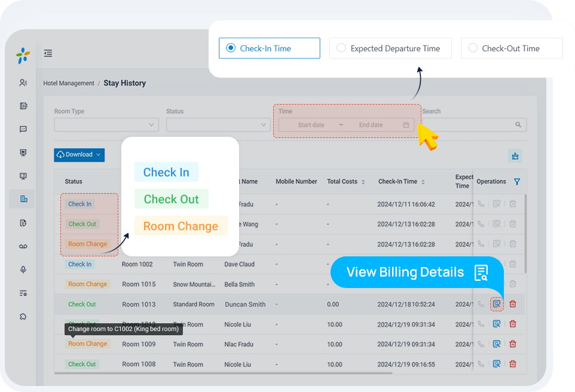Screen dimensions: 575x392
Task: Delete the Duncan Smith stay record
Action: (512, 304)
